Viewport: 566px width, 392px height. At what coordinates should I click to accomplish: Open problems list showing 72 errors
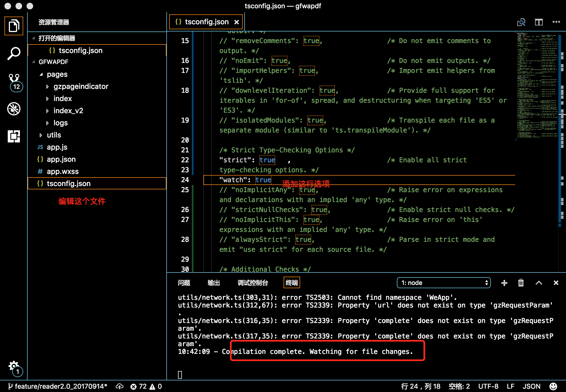(138, 386)
